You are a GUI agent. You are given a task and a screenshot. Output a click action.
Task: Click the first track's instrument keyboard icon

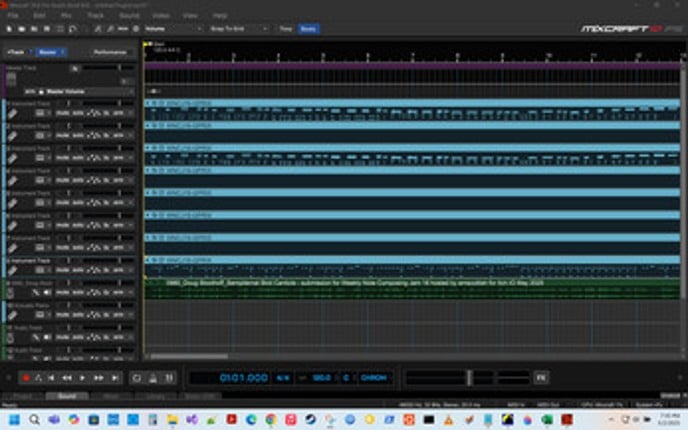point(12,114)
